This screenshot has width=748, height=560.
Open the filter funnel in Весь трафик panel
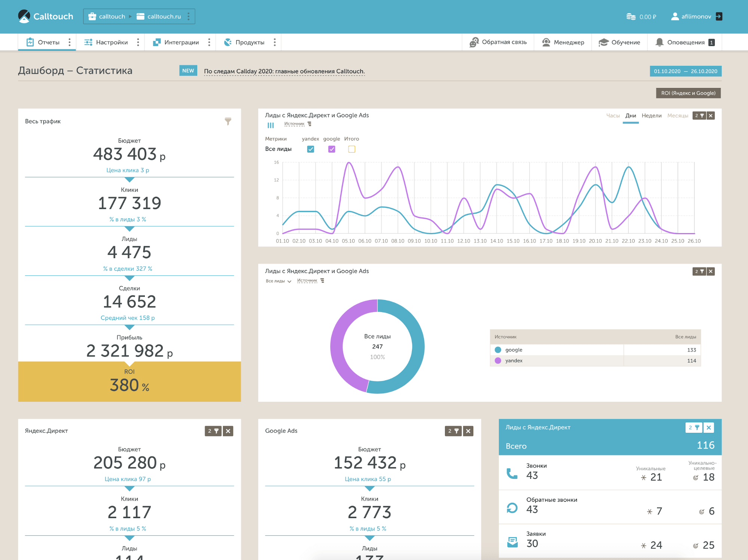(228, 121)
